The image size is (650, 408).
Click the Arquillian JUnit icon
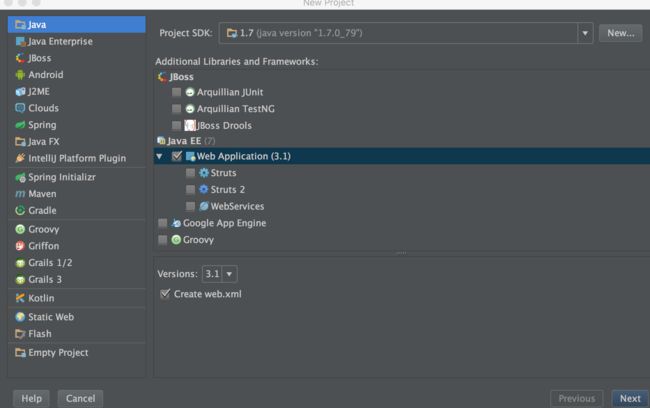190,92
